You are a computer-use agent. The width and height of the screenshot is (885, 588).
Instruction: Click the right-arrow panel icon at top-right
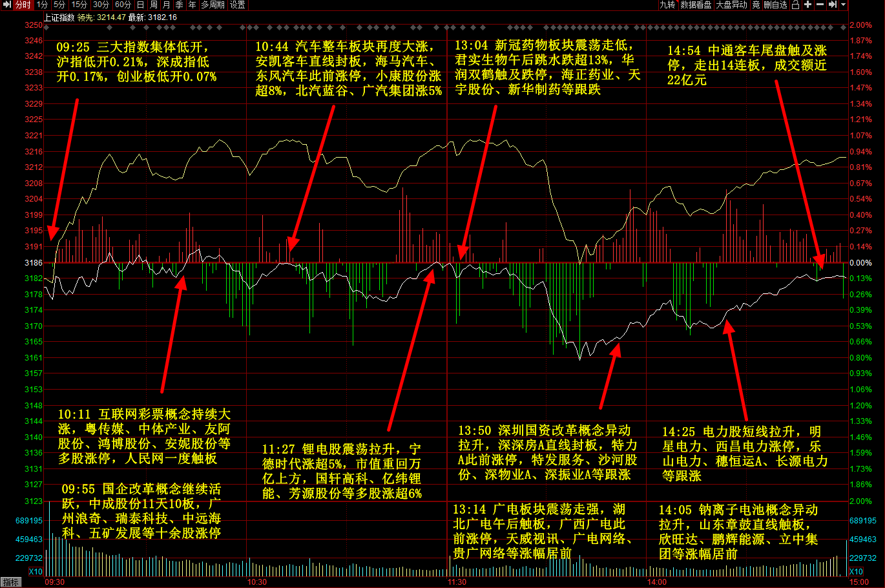tap(832, 5)
